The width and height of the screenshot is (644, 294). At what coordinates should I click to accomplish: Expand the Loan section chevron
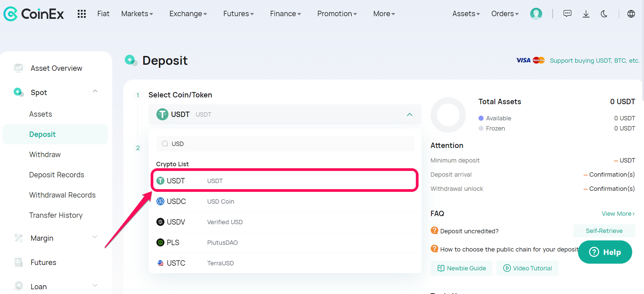(x=95, y=286)
